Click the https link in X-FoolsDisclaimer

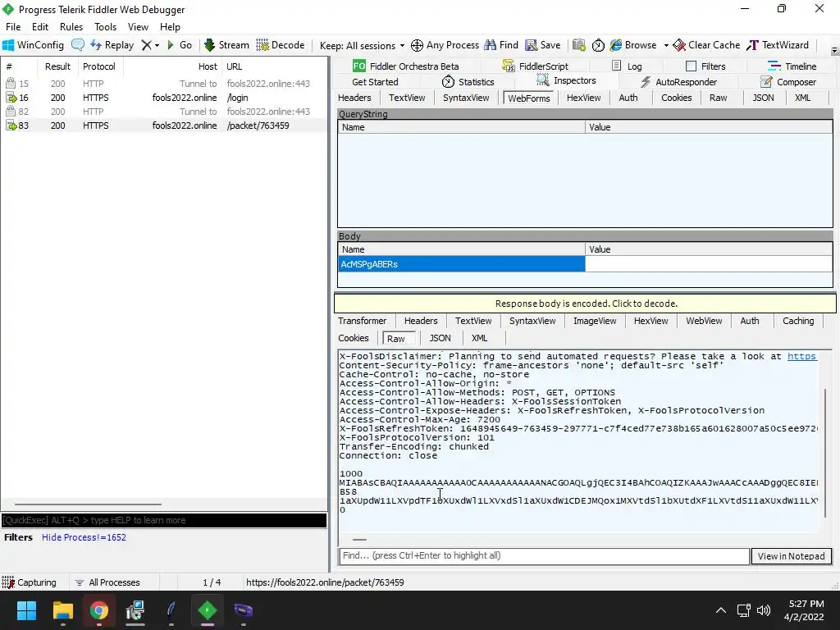[x=801, y=356]
